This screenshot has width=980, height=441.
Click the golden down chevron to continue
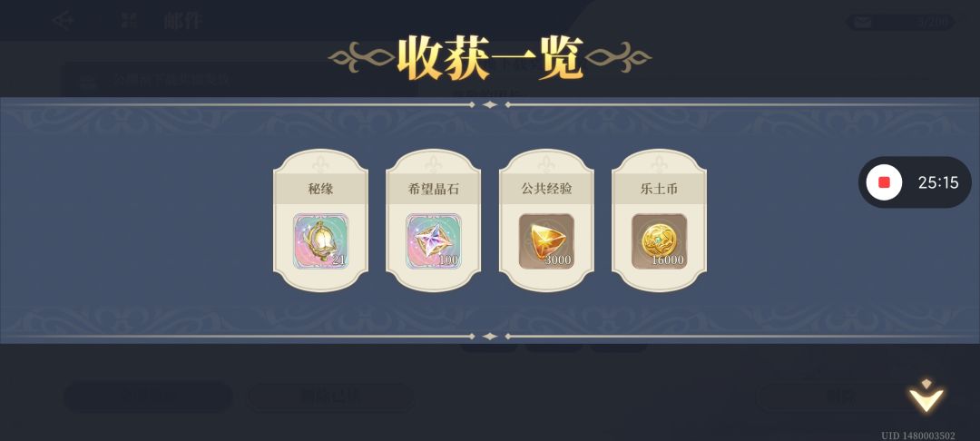click(926, 396)
